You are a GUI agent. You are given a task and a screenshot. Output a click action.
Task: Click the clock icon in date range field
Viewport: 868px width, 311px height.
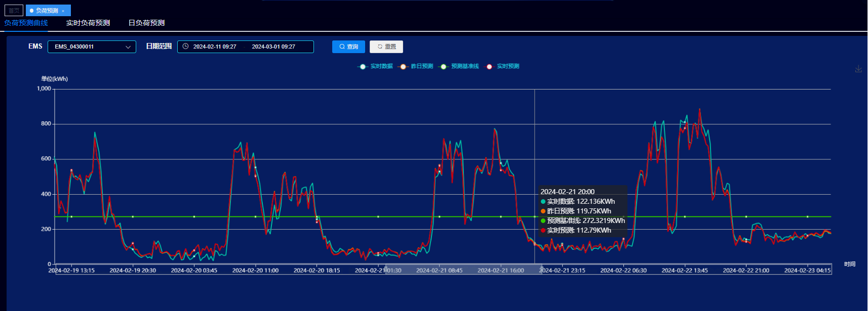[185, 47]
